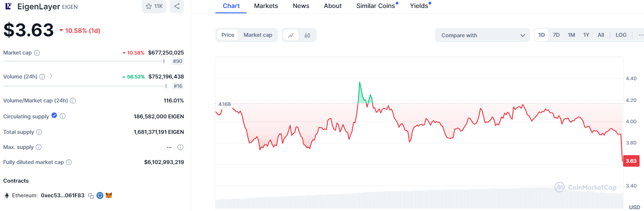
Task: Click the 0xec53...061F83 contract address
Action: tap(62, 195)
